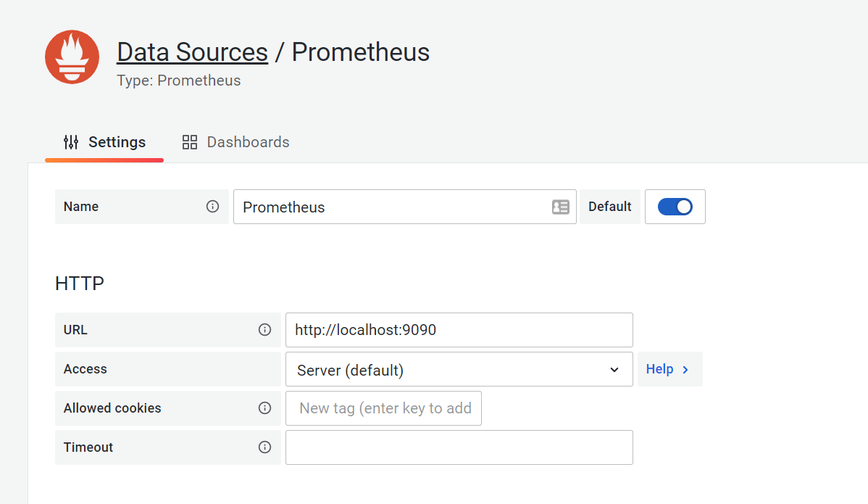Show the URL info tooltip icon
The width and height of the screenshot is (868, 504).
264,330
